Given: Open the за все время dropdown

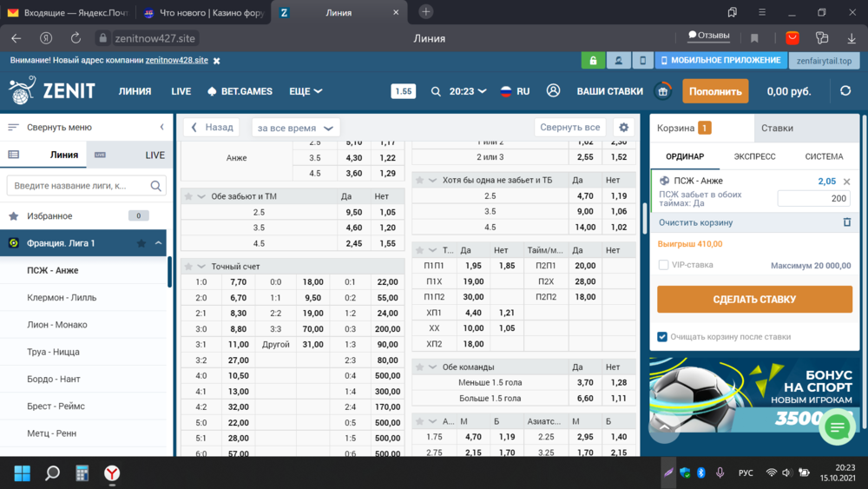Looking at the screenshot, I should [296, 128].
